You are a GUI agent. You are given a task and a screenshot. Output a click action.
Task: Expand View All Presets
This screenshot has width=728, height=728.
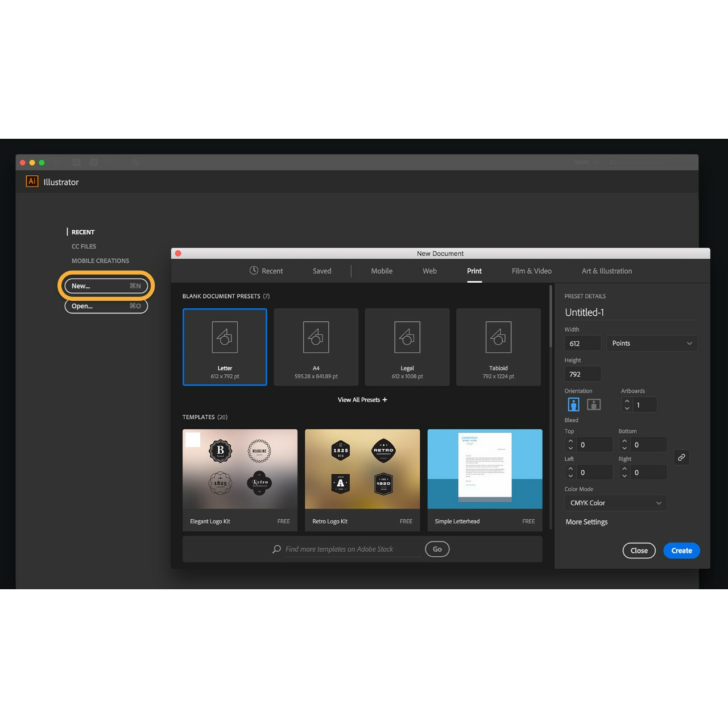[x=362, y=400]
